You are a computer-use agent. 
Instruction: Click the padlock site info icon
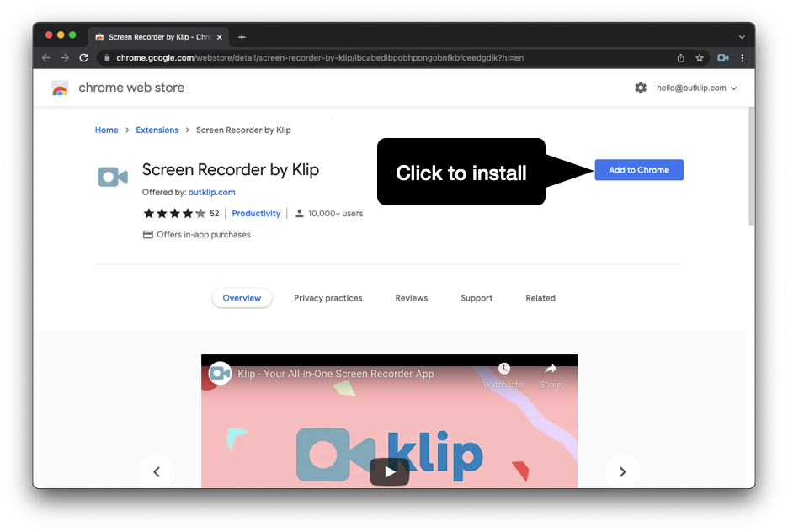pyautogui.click(x=107, y=58)
